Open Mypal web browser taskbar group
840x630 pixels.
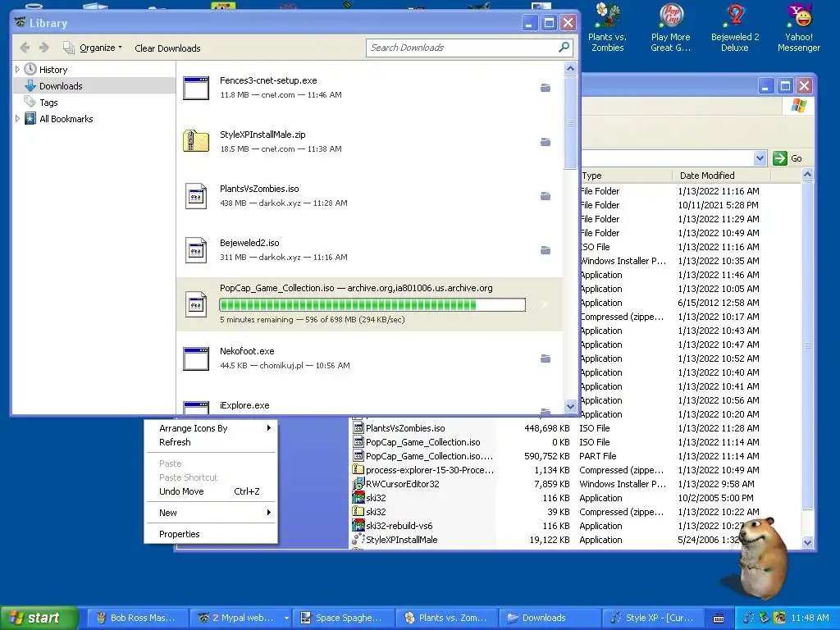click(241, 618)
